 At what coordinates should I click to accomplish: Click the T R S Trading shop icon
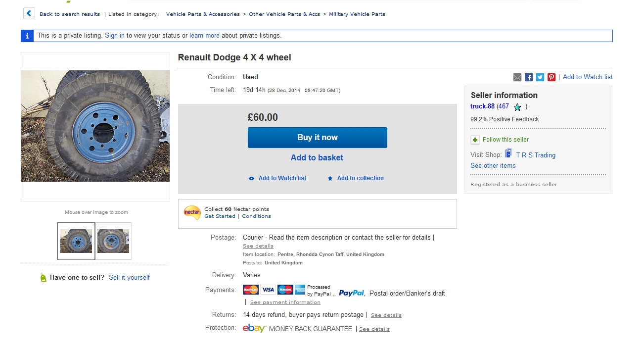tap(508, 154)
